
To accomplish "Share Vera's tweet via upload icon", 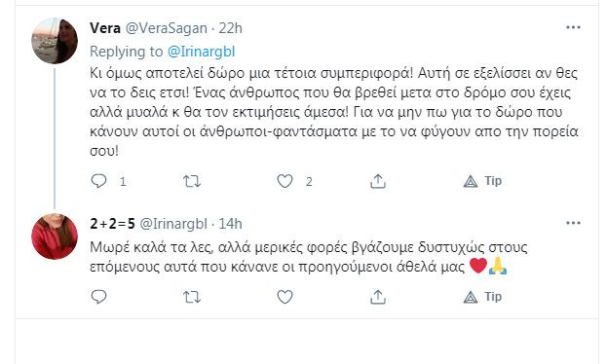I will click(x=378, y=181).
